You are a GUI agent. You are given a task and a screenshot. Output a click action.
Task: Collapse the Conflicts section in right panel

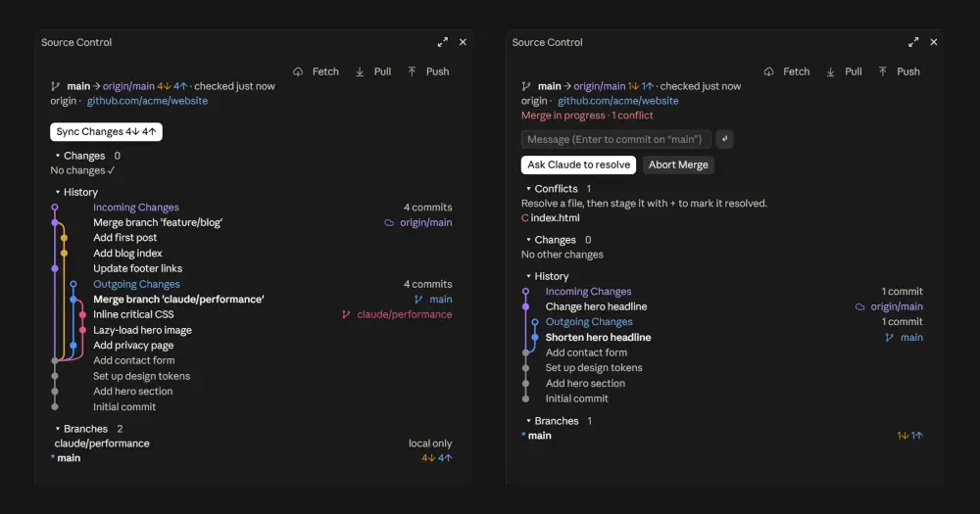point(551,189)
